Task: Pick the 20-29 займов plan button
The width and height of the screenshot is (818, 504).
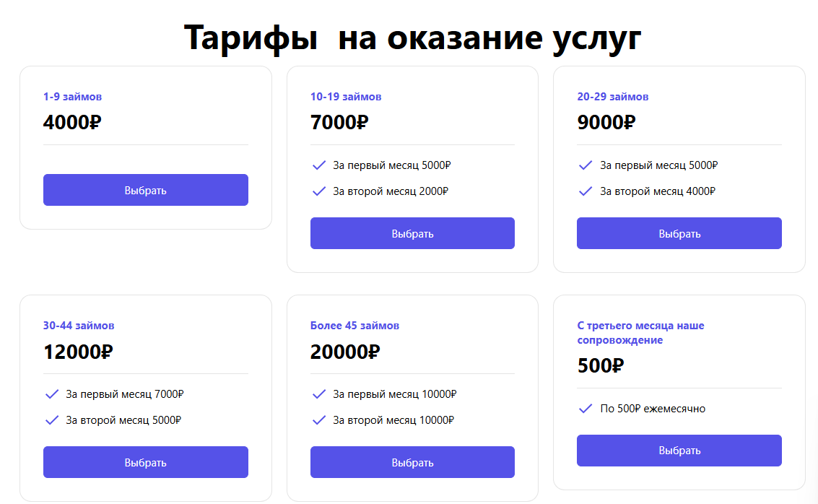Action: pyautogui.click(x=679, y=233)
